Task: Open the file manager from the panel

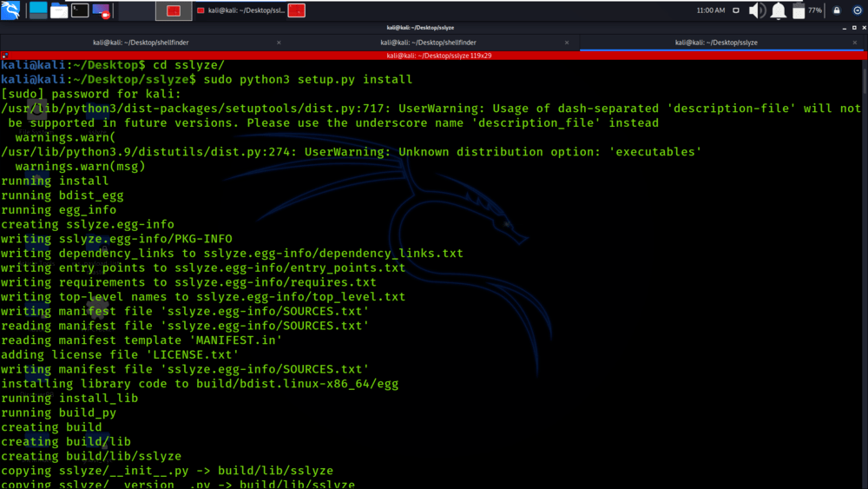Action: click(x=59, y=10)
